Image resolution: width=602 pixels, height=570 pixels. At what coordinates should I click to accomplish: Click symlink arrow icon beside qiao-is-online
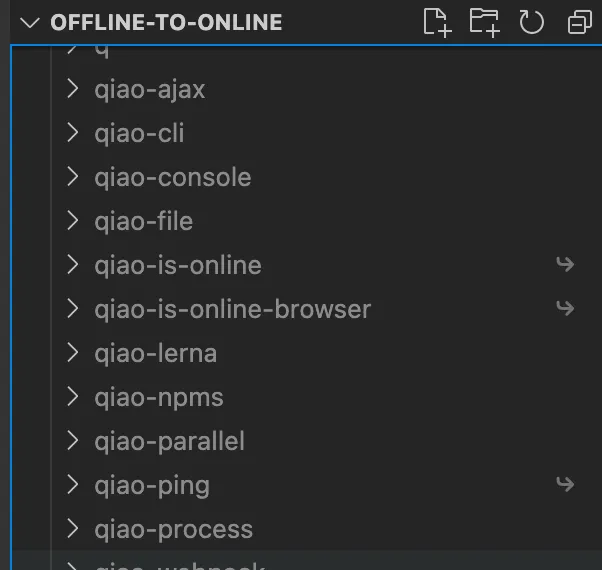565,264
